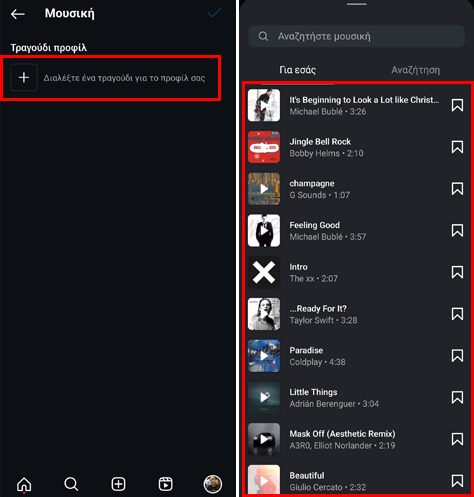The image size is (474, 497).
Task: Bookmark Intro by The xx
Action: click(457, 272)
